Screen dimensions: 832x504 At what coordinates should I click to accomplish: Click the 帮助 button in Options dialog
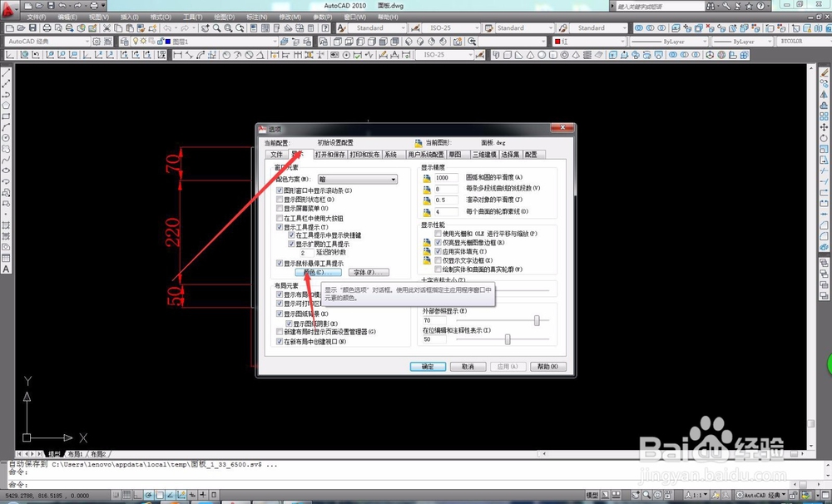tap(548, 367)
